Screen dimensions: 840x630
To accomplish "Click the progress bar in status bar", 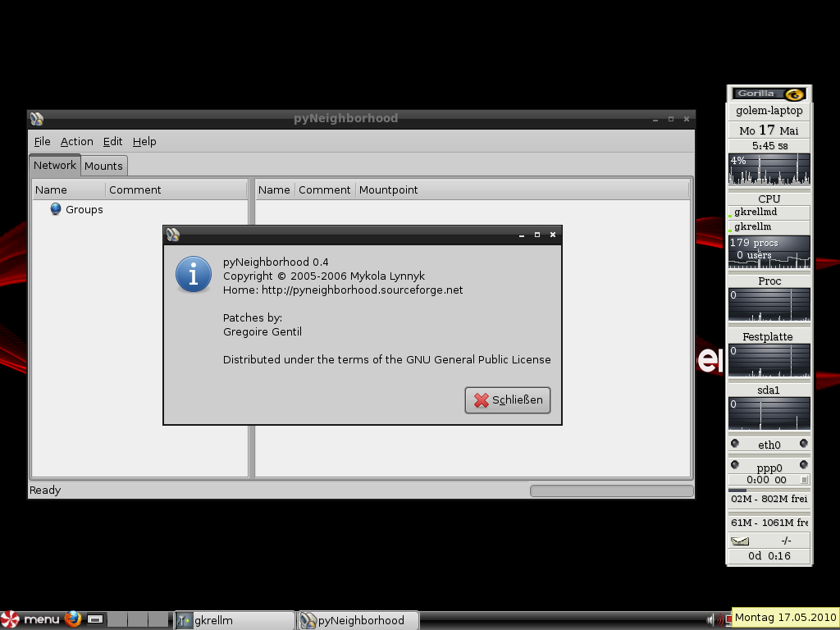I will coord(611,491).
